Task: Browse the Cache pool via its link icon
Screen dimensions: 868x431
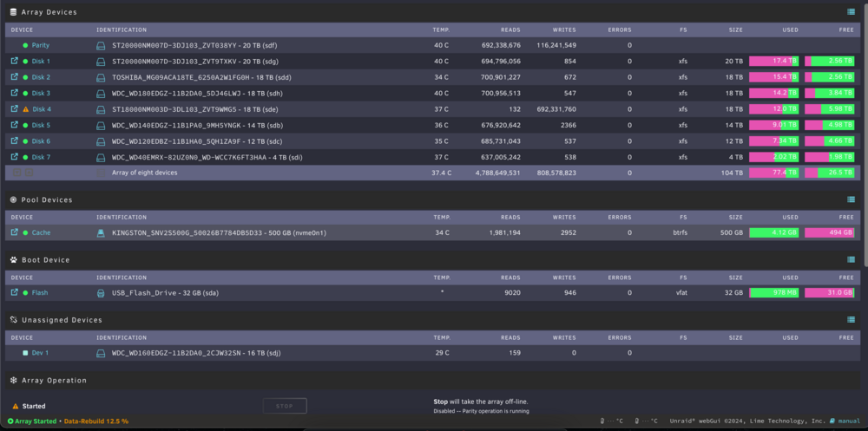Action: [15, 232]
